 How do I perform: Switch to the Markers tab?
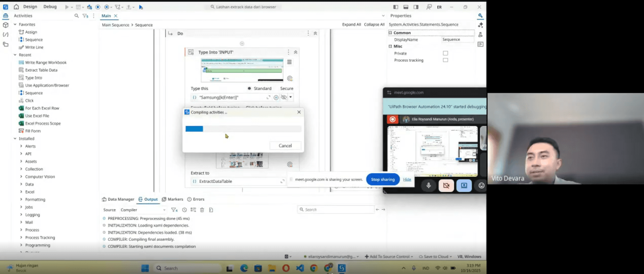172,199
